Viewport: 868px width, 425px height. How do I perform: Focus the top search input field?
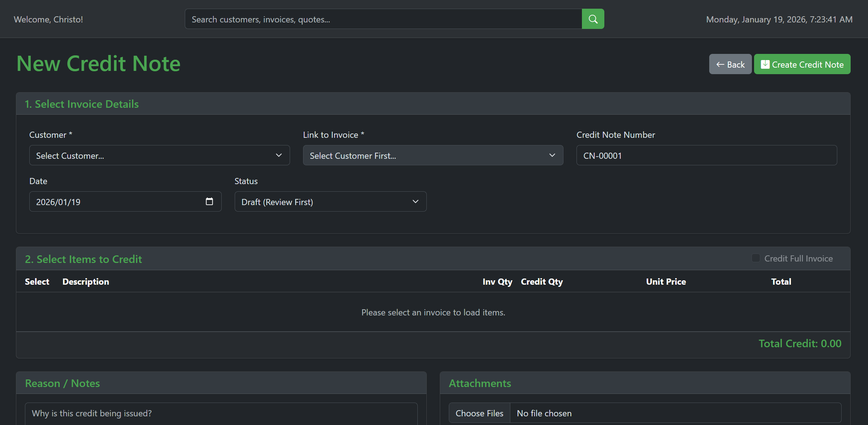[383, 19]
